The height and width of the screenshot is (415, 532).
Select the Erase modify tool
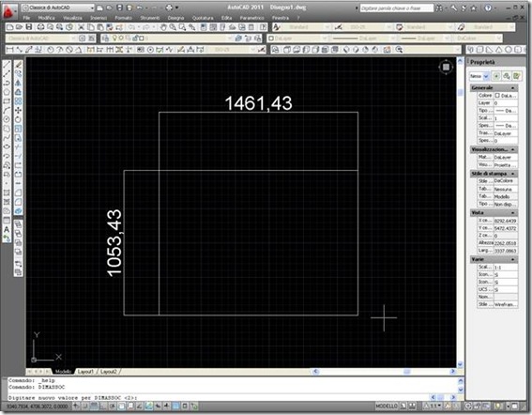tap(19, 65)
